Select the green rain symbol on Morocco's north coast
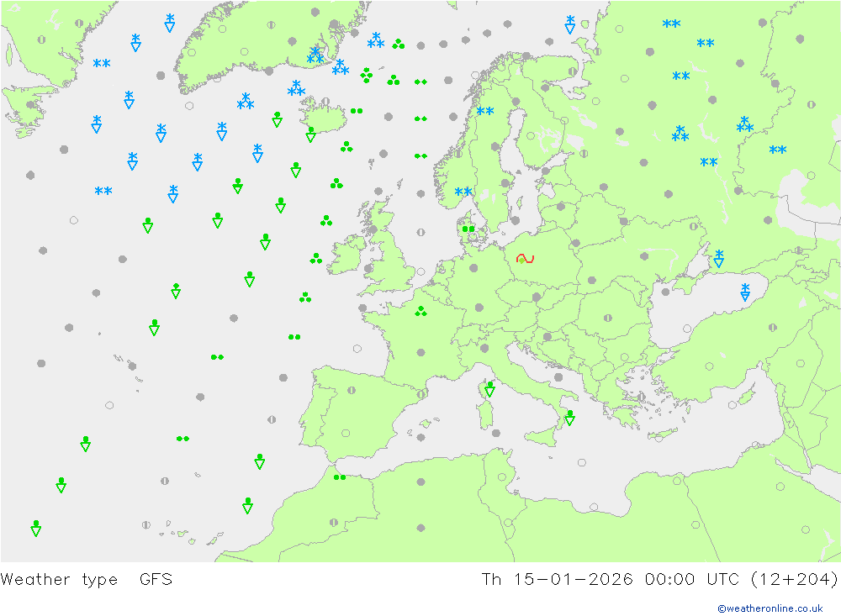Screen dimensions: 841x616 coord(340,477)
